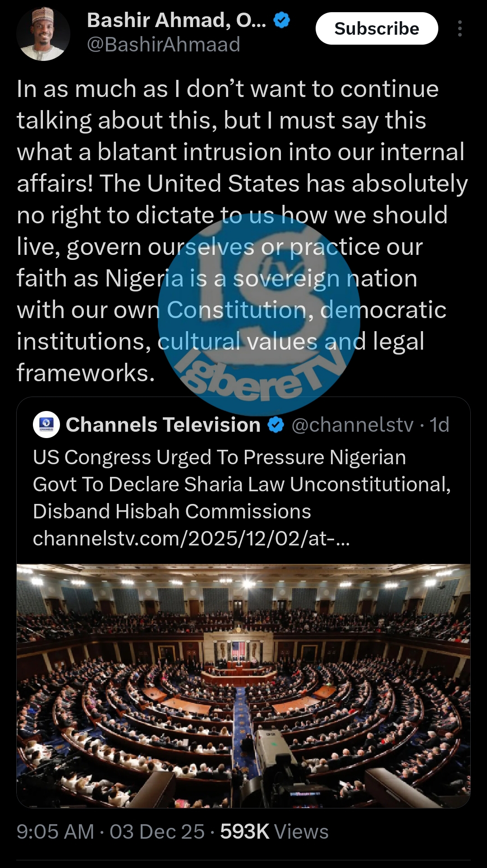Open the 593K Views count
Viewport: 487px width, 868px height.
(274, 831)
